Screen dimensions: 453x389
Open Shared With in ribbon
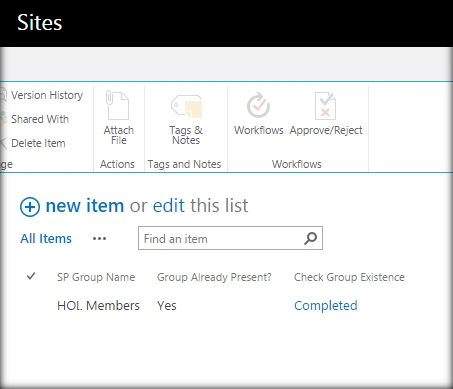coord(40,119)
